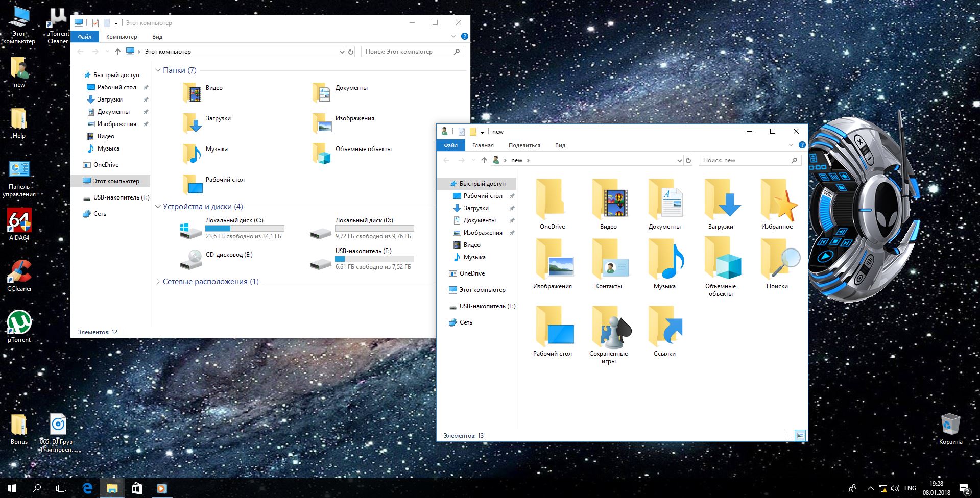The image size is (980, 498).
Task: Open Вид tab in Этот компьютер window
Action: pos(157,37)
